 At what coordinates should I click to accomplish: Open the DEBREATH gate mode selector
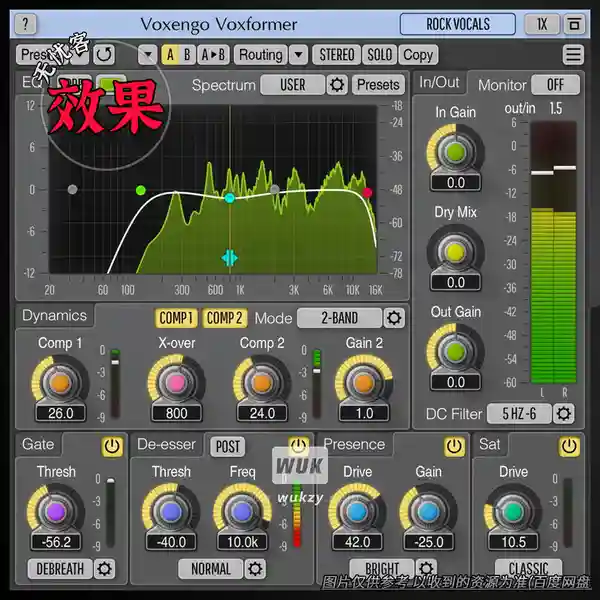60,569
